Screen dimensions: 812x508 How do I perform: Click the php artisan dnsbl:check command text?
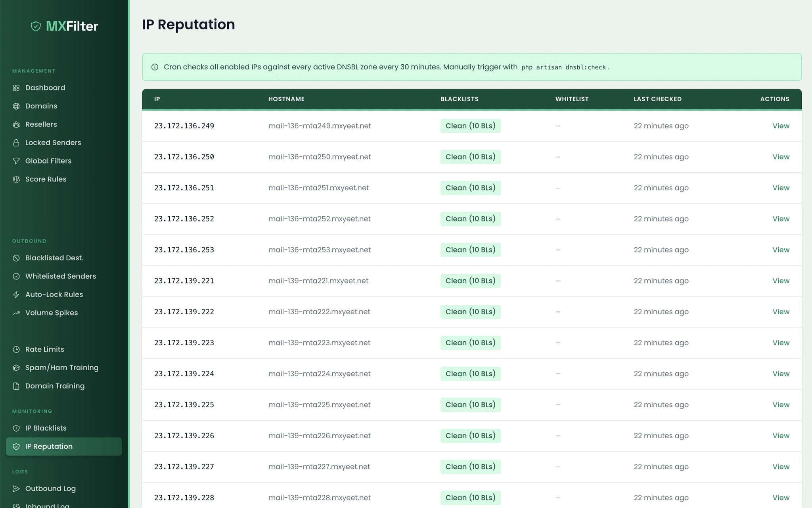tap(563, 67)
